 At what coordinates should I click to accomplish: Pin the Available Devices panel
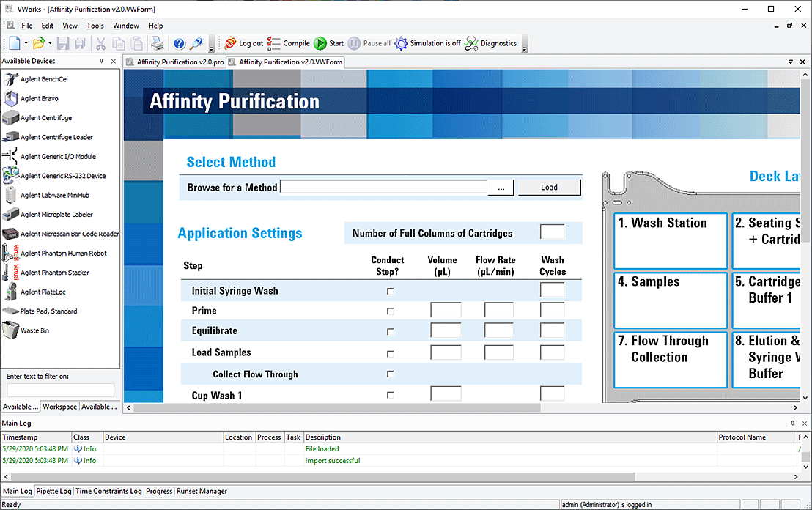[101, 61]
